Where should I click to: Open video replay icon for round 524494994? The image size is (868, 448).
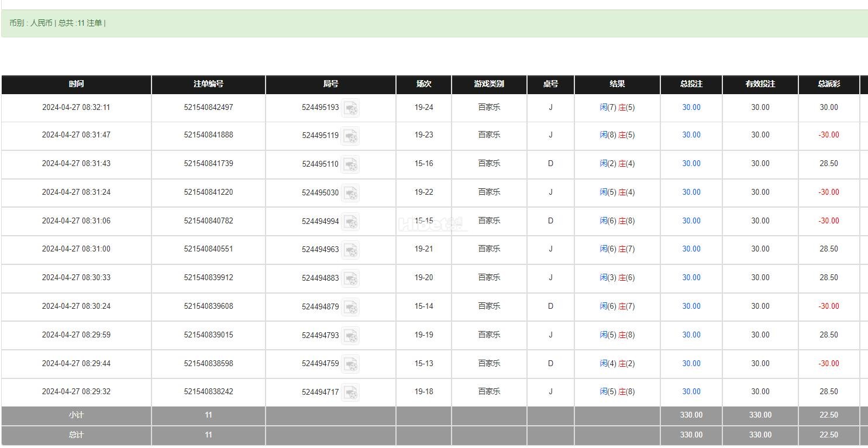[350, 222]
